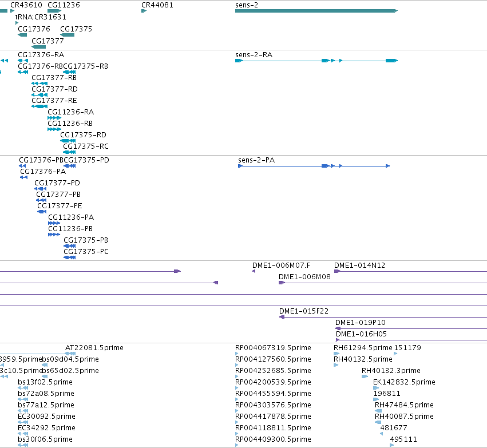
Task: Select the RP004127560.5prime EST label
Action: [x=274, y=359]
